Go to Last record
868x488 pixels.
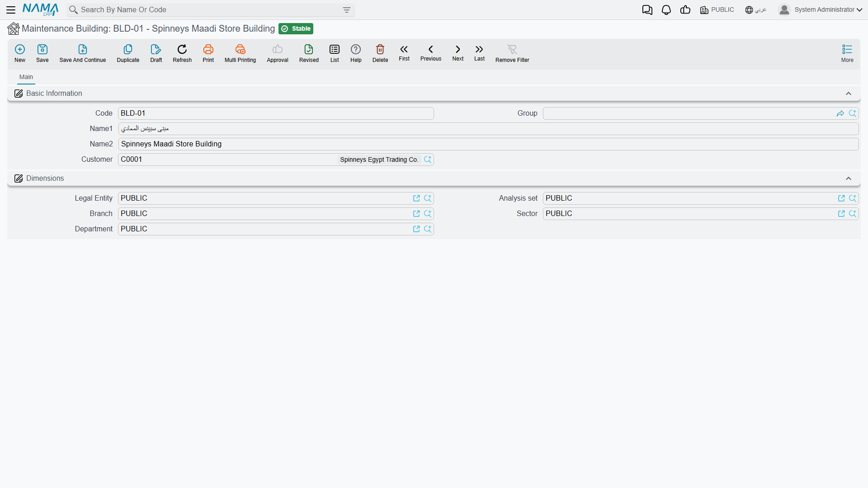click(479, 52)
